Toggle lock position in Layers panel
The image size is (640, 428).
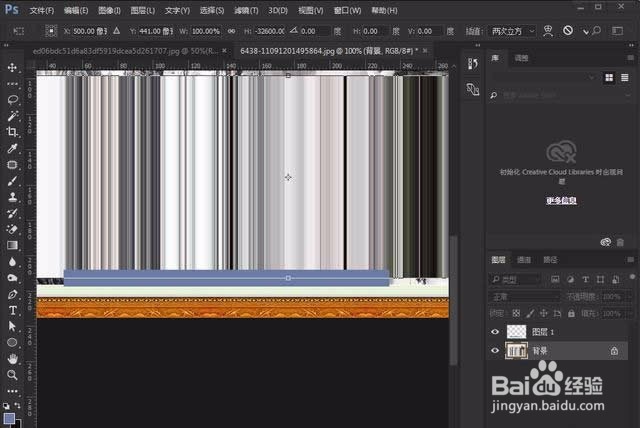point(544,313)
